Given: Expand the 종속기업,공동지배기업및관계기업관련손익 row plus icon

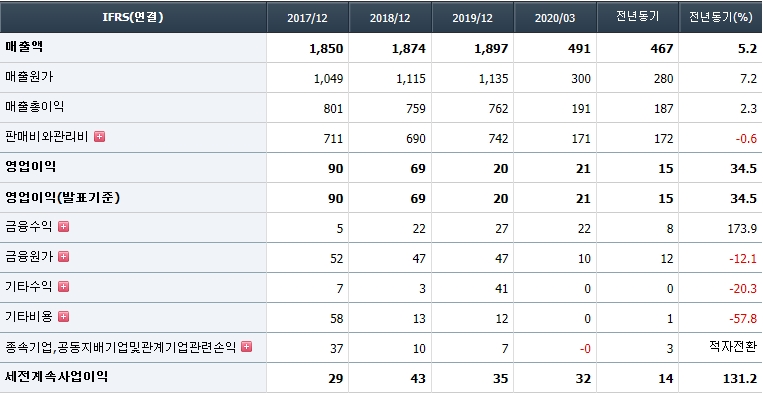Looking at the screenshot, I should click(247, 347).
